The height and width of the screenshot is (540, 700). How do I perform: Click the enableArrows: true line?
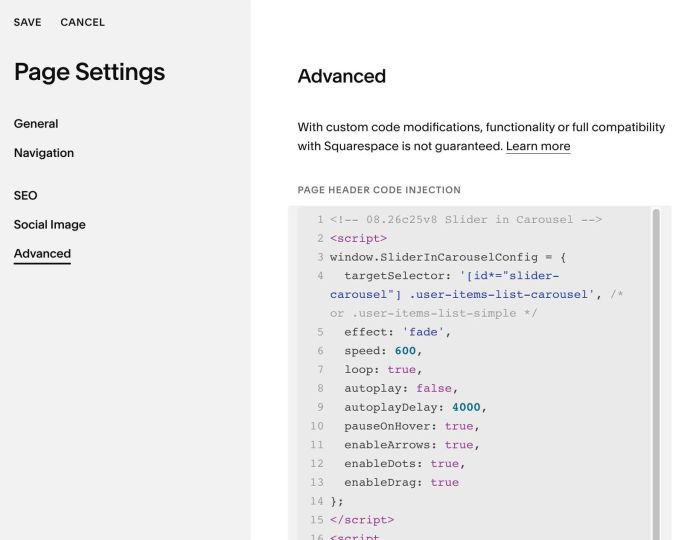coord(412,444)
